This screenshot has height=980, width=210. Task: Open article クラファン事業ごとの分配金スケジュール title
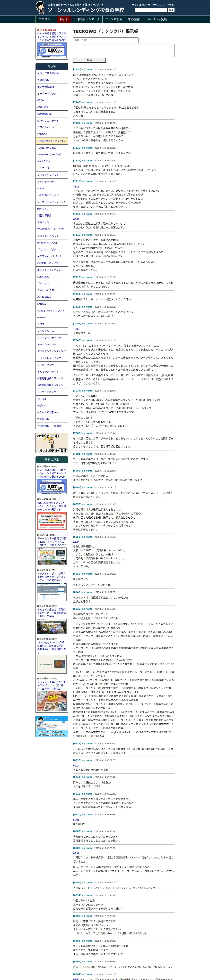(x=52, y=686)
